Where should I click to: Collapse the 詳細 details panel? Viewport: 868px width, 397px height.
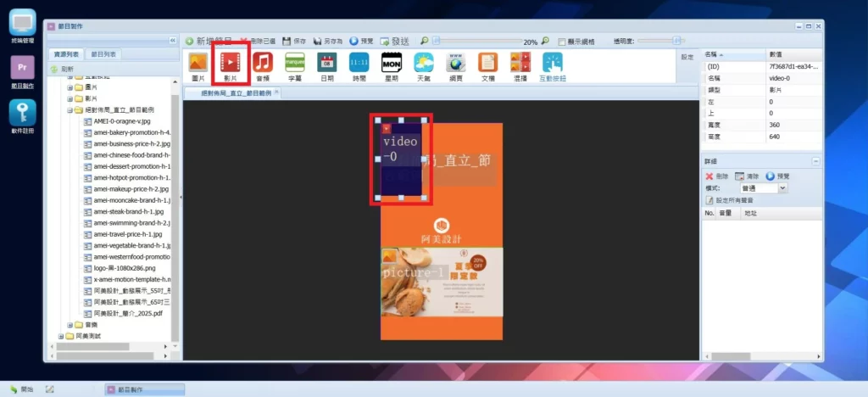point(815,160)
